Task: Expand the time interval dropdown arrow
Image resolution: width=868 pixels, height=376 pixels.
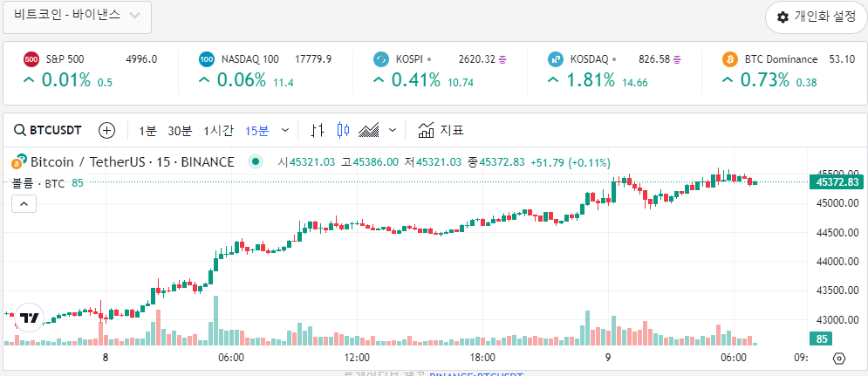Action: pos(285,131)
